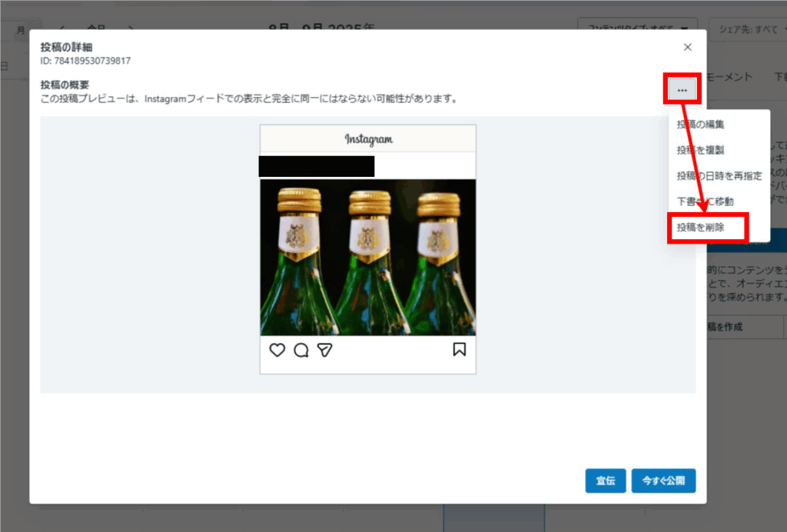Close the post details dialog
The width and height of the screenshot is (787, 532).
pyautogui.click(x=687, y=47)
